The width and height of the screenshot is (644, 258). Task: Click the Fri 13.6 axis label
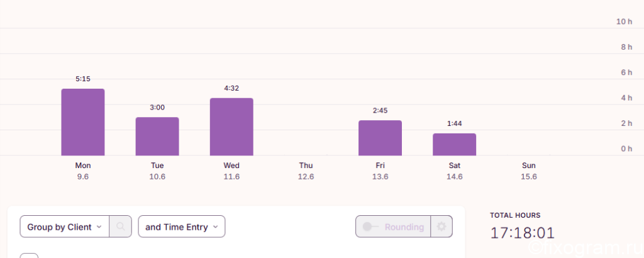(x=380, y=171)
